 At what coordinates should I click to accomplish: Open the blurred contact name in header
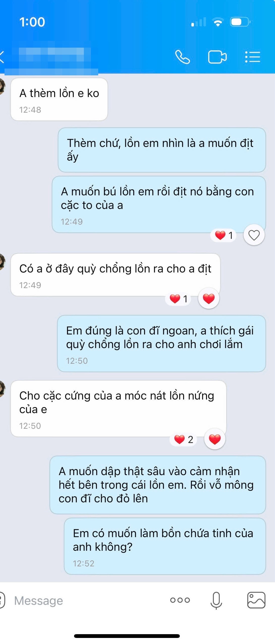(51, 58)
